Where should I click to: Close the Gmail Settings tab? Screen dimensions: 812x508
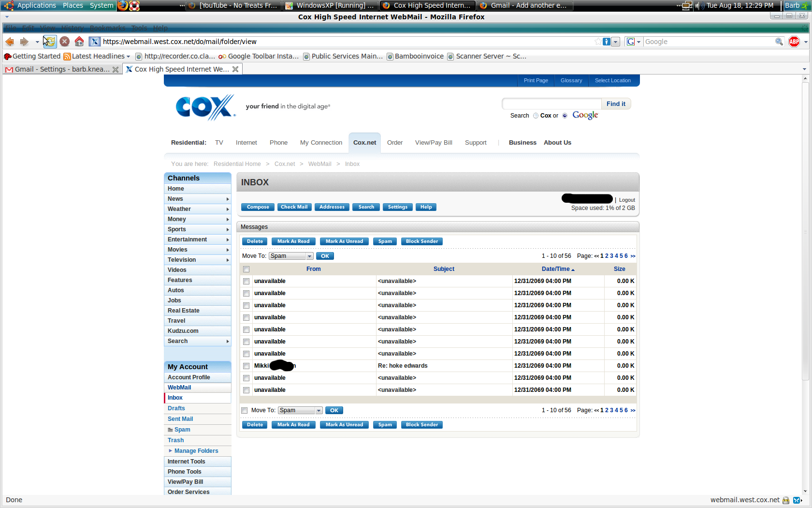tap(116, 70)
